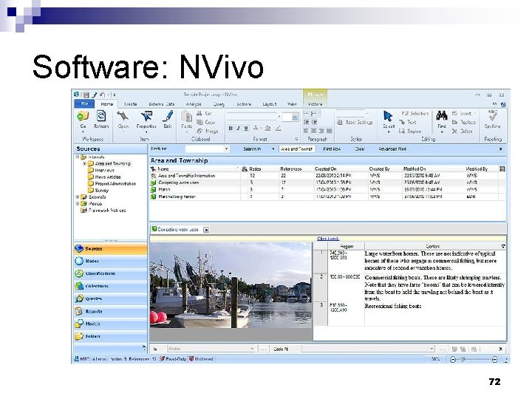Open the Look for dropdown arrow
This screenshot has width=532, height=399.
pos(226,149)
